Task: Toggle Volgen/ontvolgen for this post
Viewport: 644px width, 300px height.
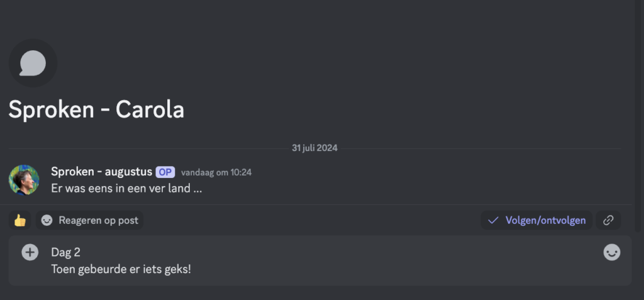Action: [536, 220]
